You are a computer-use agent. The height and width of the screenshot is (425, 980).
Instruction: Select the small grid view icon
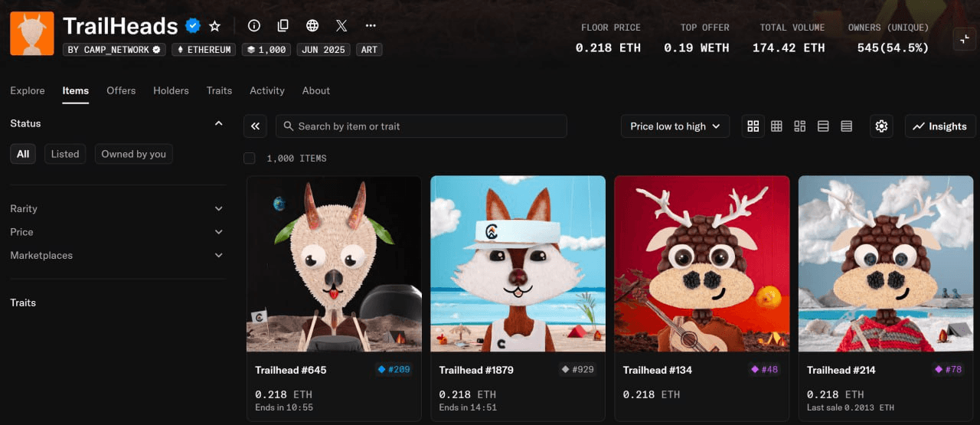[x=776, y=126]
